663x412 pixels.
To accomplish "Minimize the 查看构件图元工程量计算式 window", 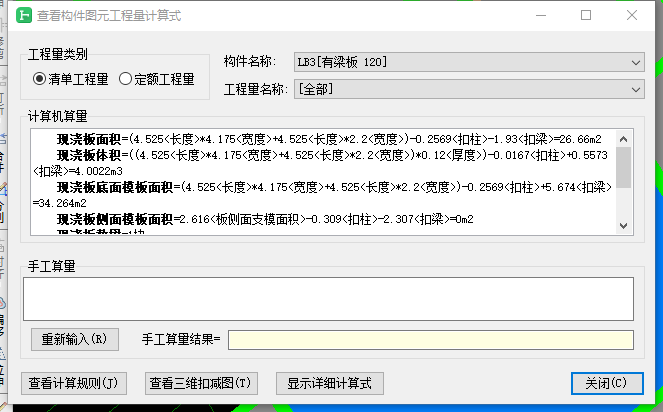I will tap(541, 15).
